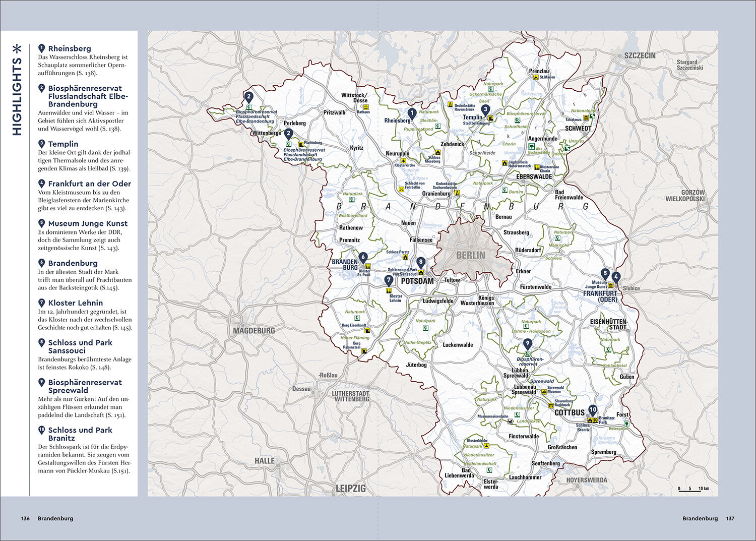Open Frankfurt an der Oder list heading
Viewport: 756px width, 541px height.
click(89, 184)
